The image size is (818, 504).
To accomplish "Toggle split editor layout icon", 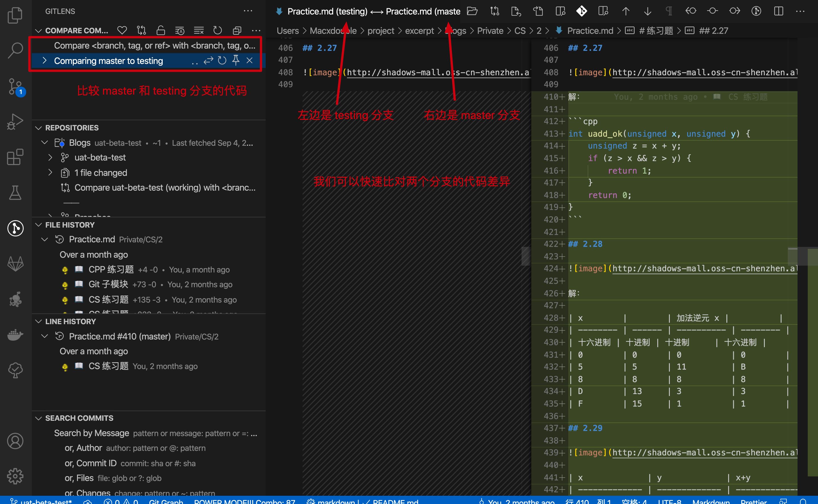I will click(x=778, y=11).
